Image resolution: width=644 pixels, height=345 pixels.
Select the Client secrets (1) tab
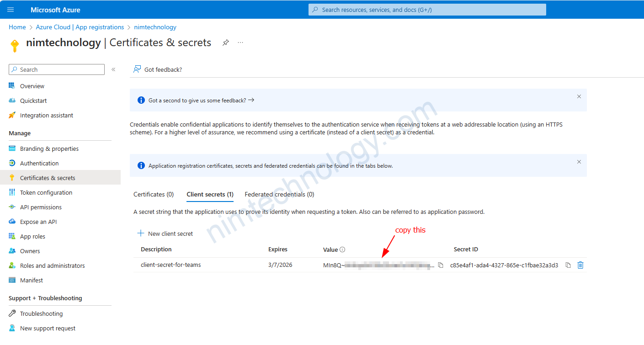click(x=210, y=194)
